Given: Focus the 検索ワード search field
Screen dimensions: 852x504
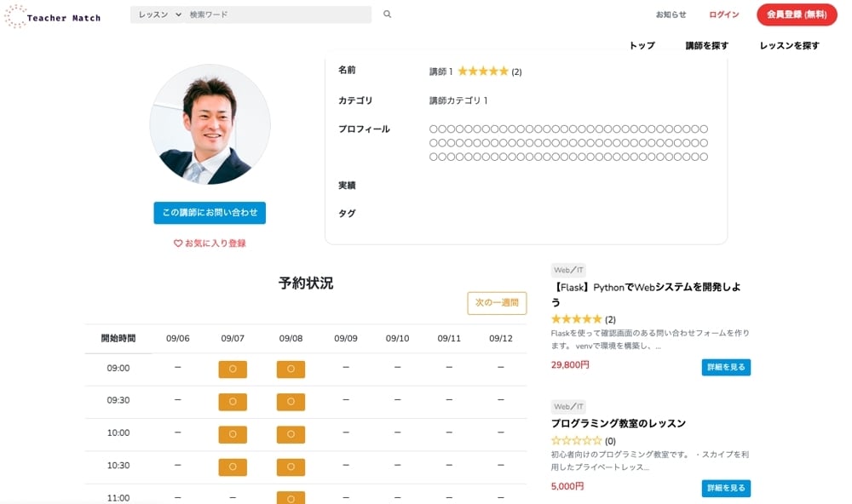Looking at the screenshot, I should pyautogui.click(x=279, y=14).
